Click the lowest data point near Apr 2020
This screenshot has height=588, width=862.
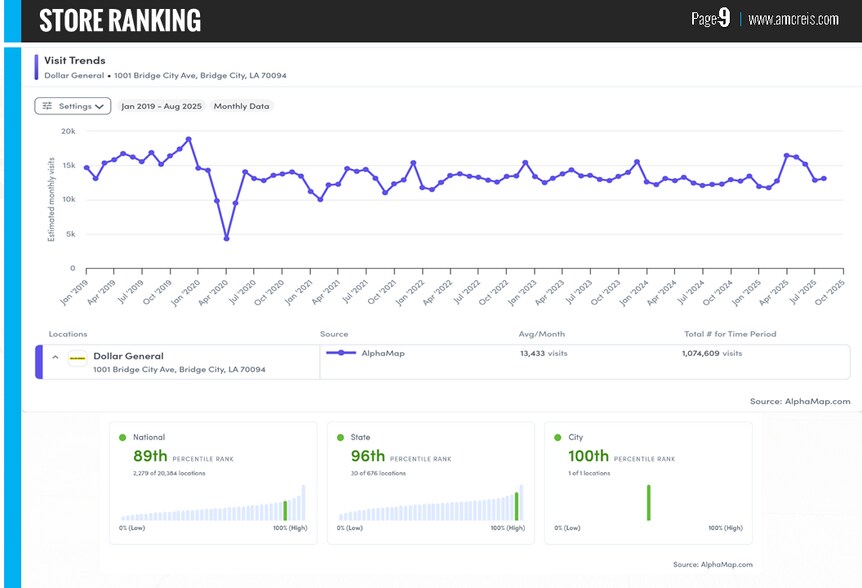point(226,238)
